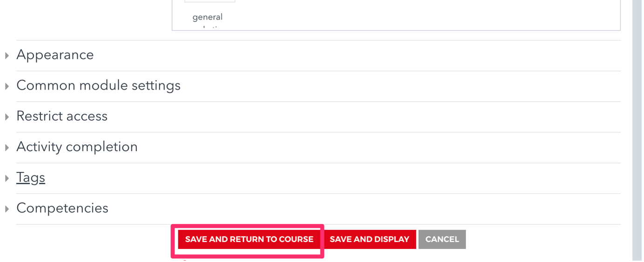Click the Save and display button
Image resolution: width=644 pixels, height=262 pixels.
click(x=369, y=239)
